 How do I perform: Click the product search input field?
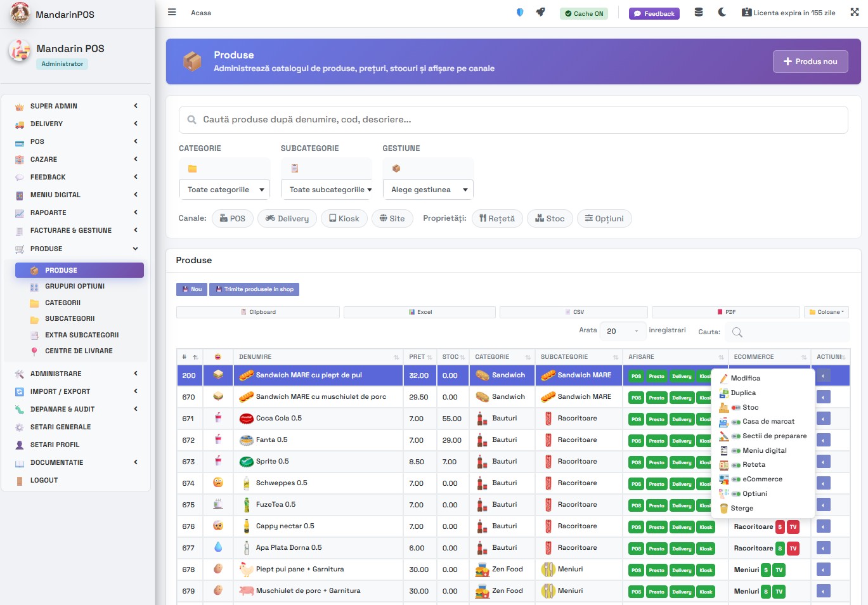point(513,120)
